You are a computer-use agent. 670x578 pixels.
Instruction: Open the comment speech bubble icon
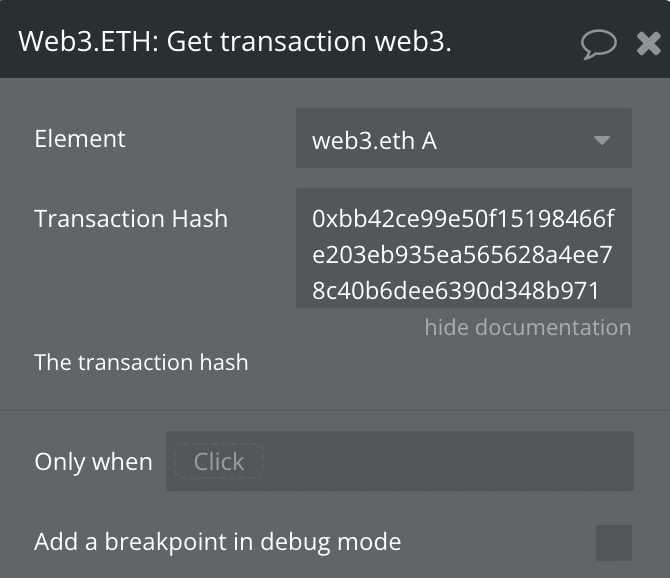599,44
